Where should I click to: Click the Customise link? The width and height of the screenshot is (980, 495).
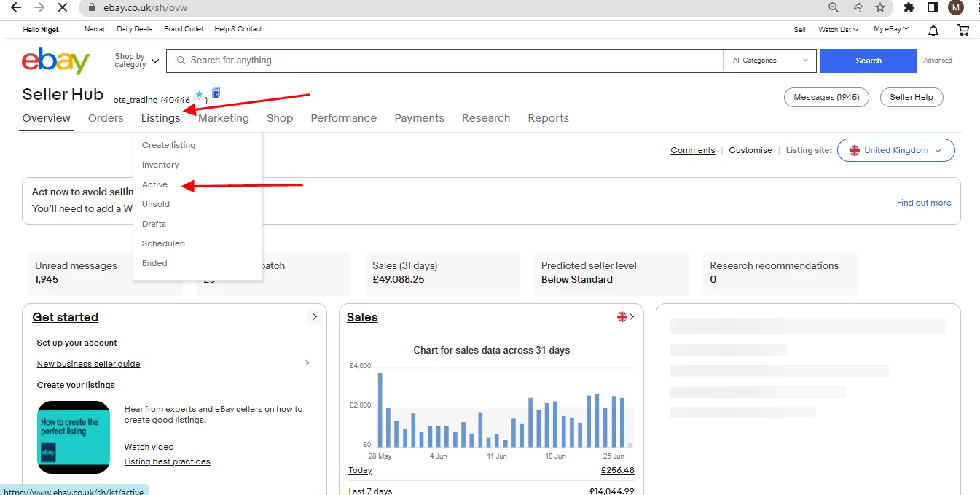tap(750, 150)
